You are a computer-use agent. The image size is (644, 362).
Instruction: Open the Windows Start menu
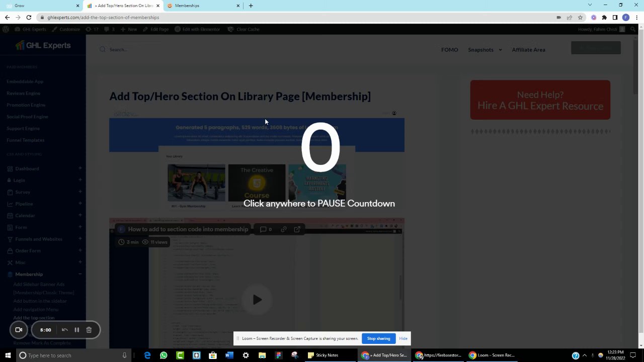tap(8, 355)
